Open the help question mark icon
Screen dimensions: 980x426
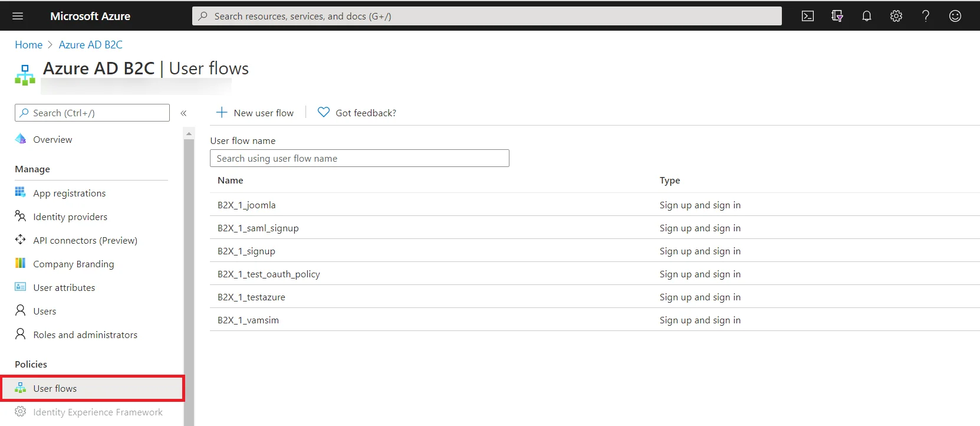click(x=926, y=16)
